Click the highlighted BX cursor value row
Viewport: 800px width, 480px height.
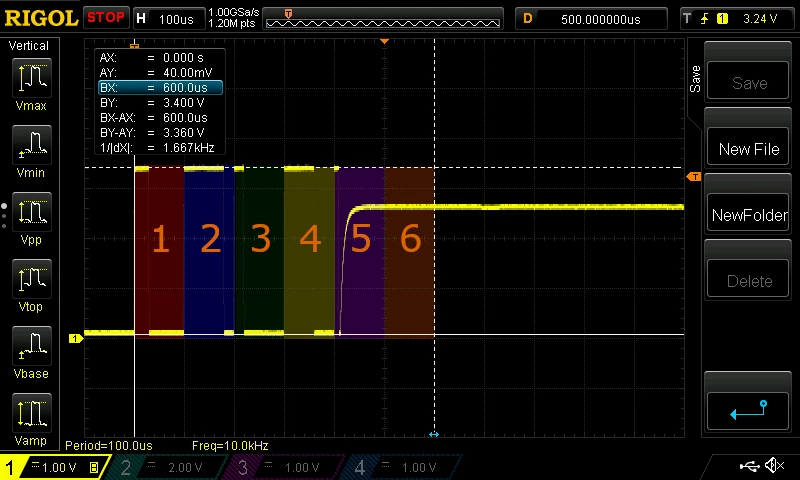(160, 88)
